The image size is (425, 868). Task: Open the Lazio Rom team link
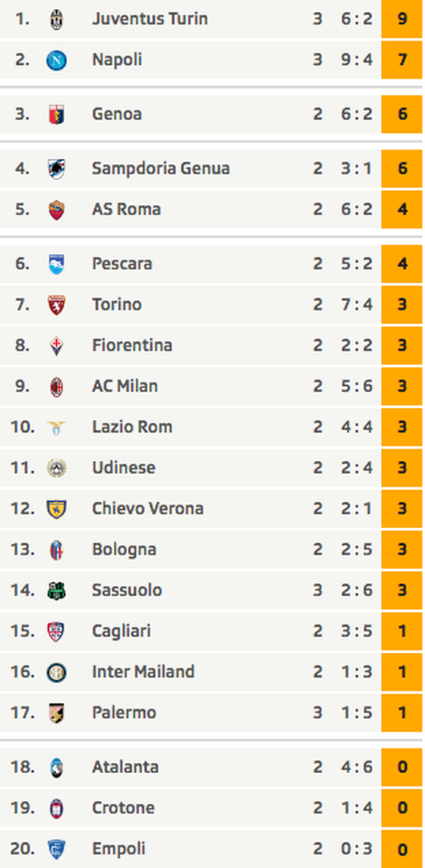(x=132, y=427)
